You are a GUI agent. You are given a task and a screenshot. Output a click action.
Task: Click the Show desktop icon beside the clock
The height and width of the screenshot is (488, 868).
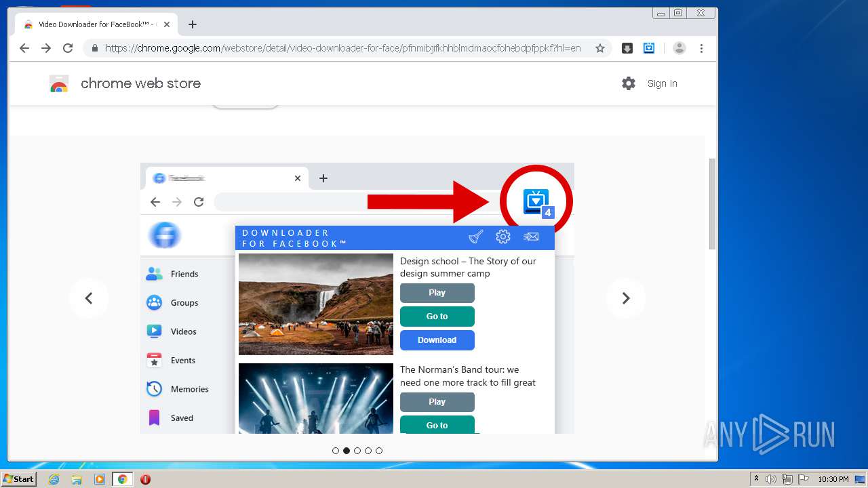point(859,479)
